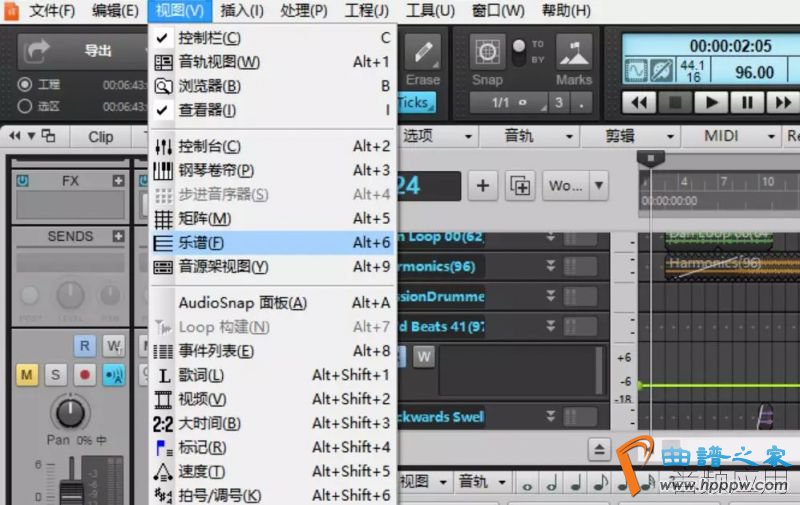Expand the Wo... dropdown arrow
The width and height of the screenshot is (800, 505).
(599, 185)
